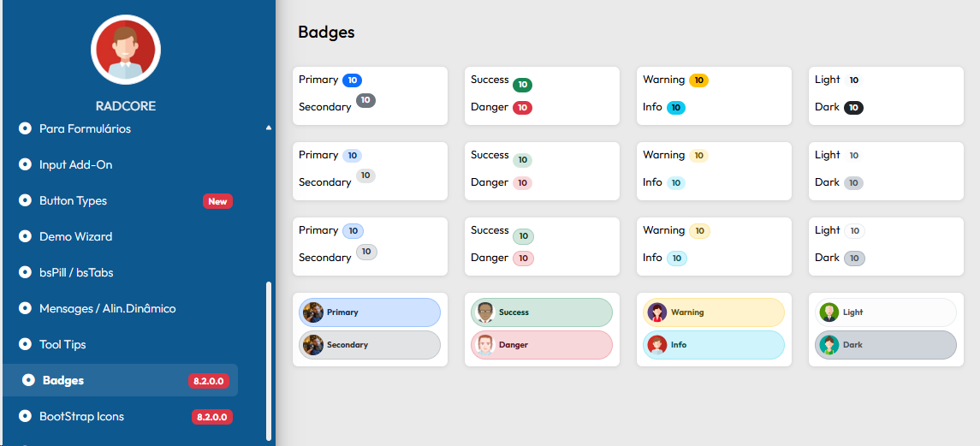Open Mensages / Alin.Dinâmico menu entry

[107, 308]
